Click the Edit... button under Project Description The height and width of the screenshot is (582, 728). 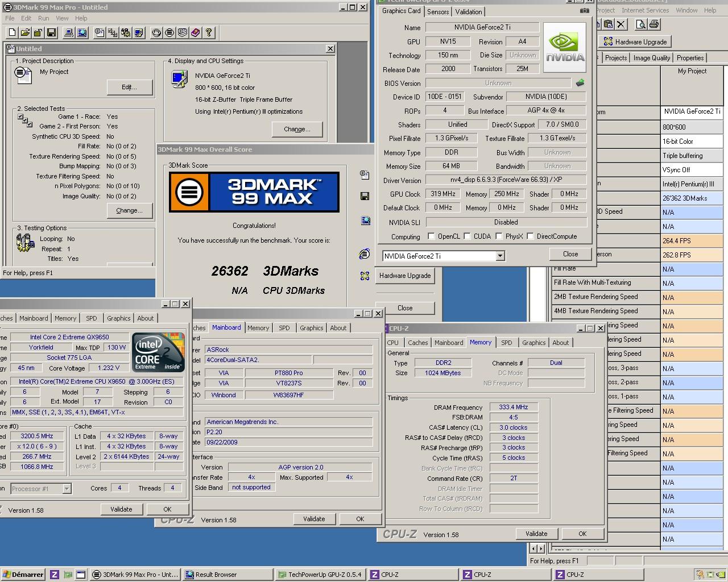(x=129, y=87)
